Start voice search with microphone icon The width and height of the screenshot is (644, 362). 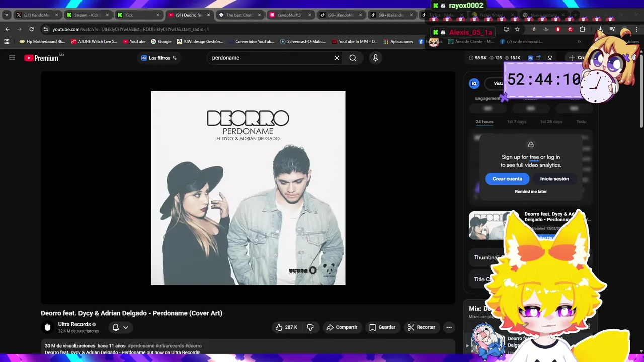click(375, 58)
